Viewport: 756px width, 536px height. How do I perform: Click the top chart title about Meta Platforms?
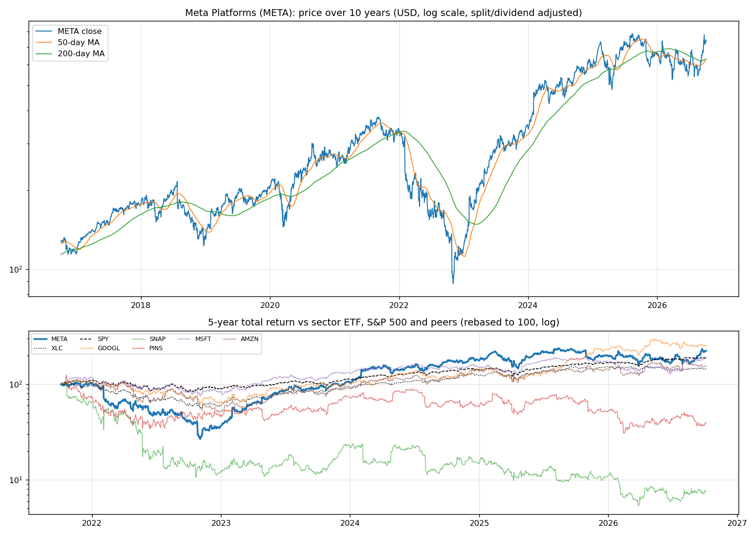(383, 13)
